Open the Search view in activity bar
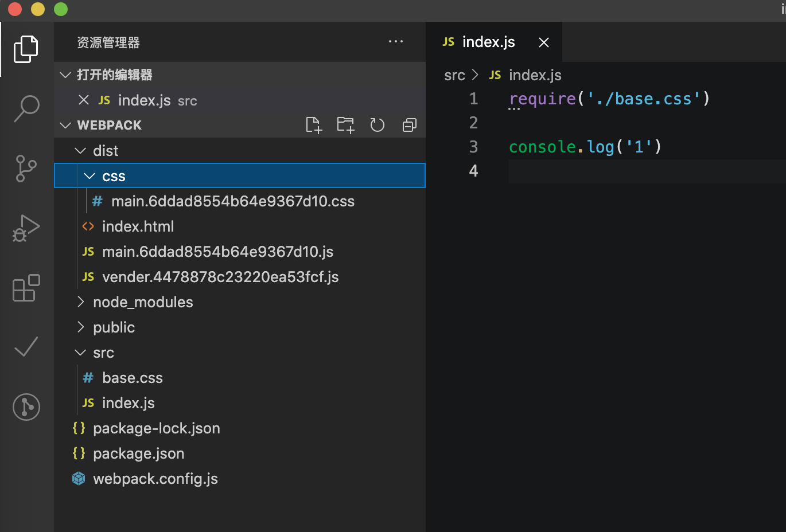Image resolution: width=786 pixels, height=532 pixels. pos(26,109)
